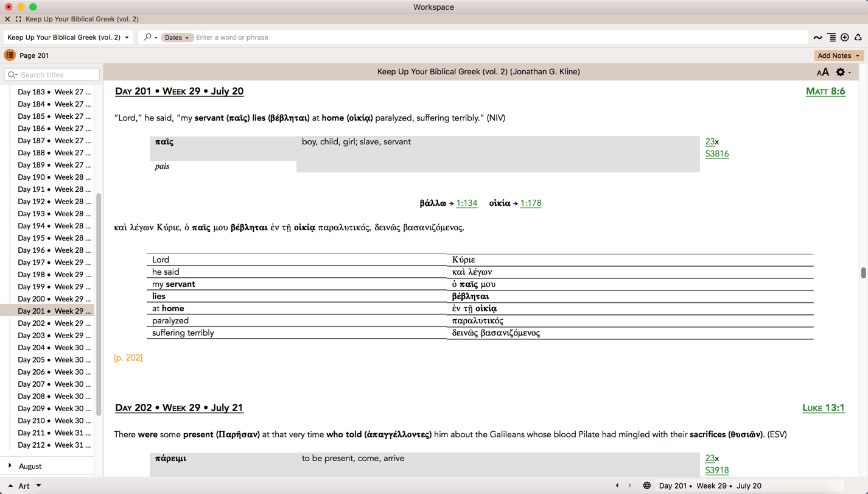Image resolution: width=868 pixels, height=494 pixels.
Task: Open the gear settings menu
Action: click(x=843, y=72)
